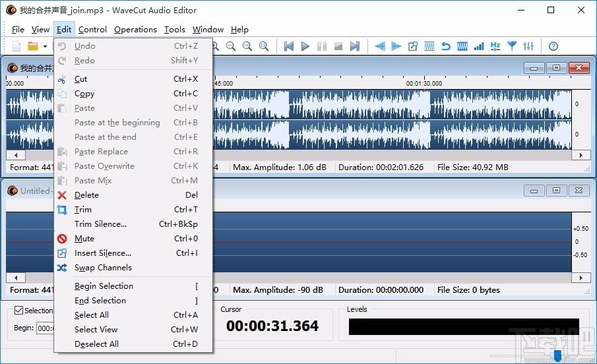Choose Copy from the Edit menu
The width and height of the screenshot is (597, 364).
pos(133,93)
